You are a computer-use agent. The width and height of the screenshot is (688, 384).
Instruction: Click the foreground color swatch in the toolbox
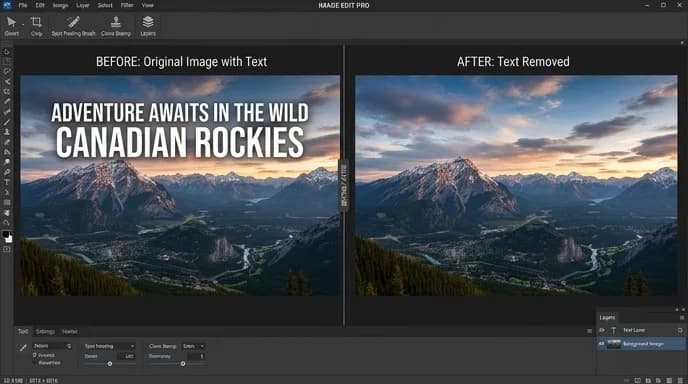(x=6, y=234)
